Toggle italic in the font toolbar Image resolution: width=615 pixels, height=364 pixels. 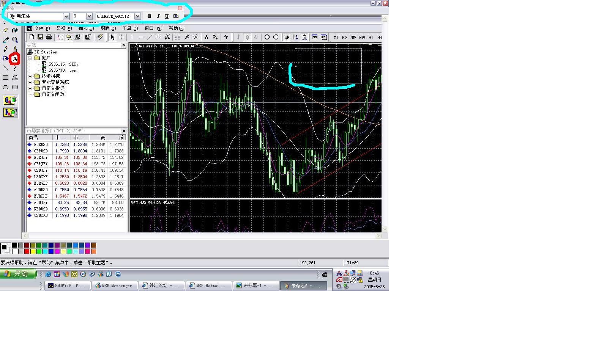(x=158, y=16)
